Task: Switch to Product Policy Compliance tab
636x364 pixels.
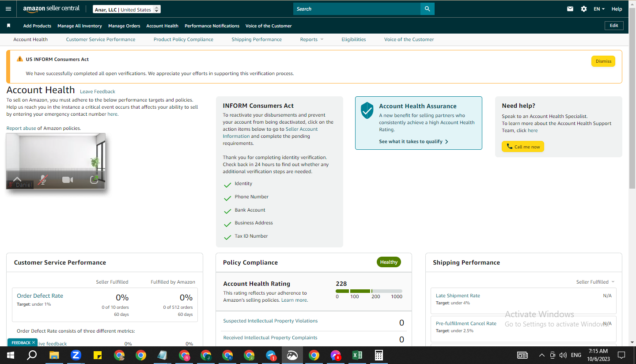Action: 183,39
